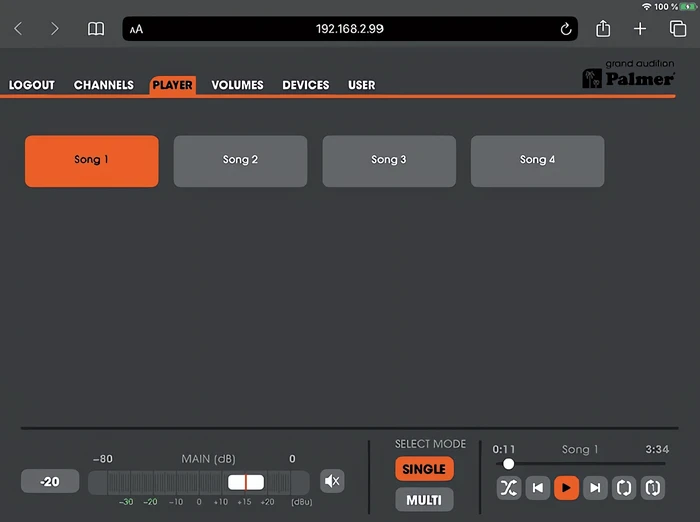The width and height of the screenshot is (700, 522).
Task: Click the song progress knob
Action: click(x=508, y=464)
